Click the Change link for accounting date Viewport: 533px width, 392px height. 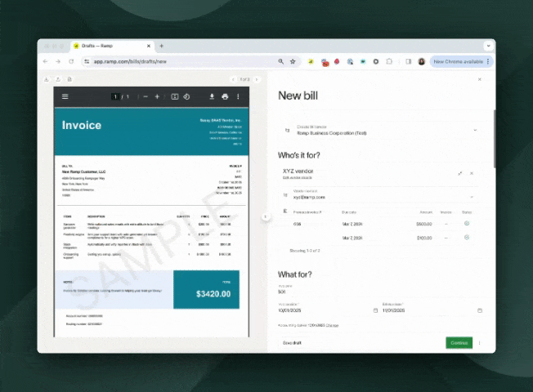[332, 325]
